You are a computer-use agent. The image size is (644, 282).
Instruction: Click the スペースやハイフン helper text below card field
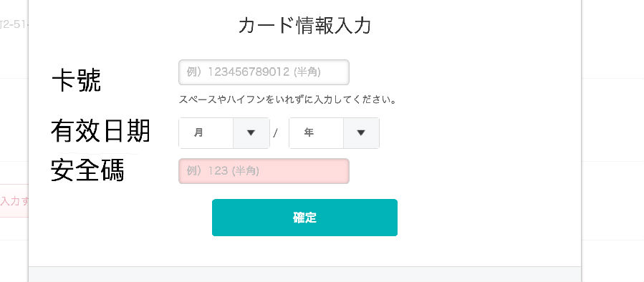point(287,99)
